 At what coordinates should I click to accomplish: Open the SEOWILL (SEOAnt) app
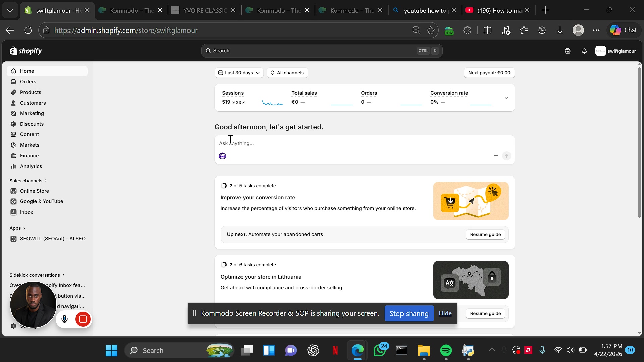52,239
